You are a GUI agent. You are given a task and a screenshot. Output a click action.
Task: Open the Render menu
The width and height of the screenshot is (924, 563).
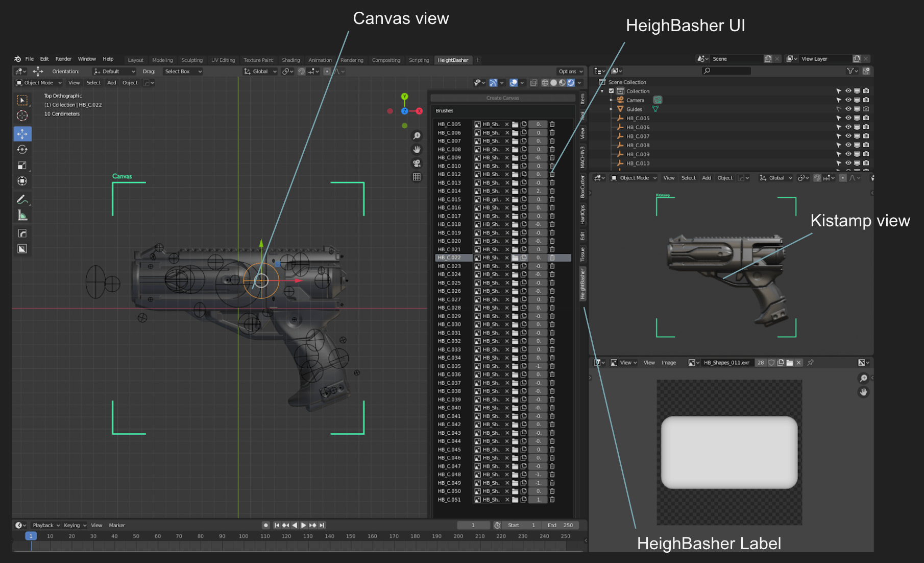coord(63,59)
